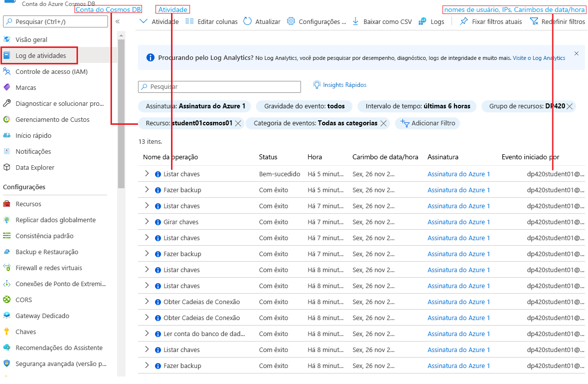The width and height of the screenshot is (588, 384).
Task: Open Conexões de Ponto de Extremidade
Action: tap(60, 284)
